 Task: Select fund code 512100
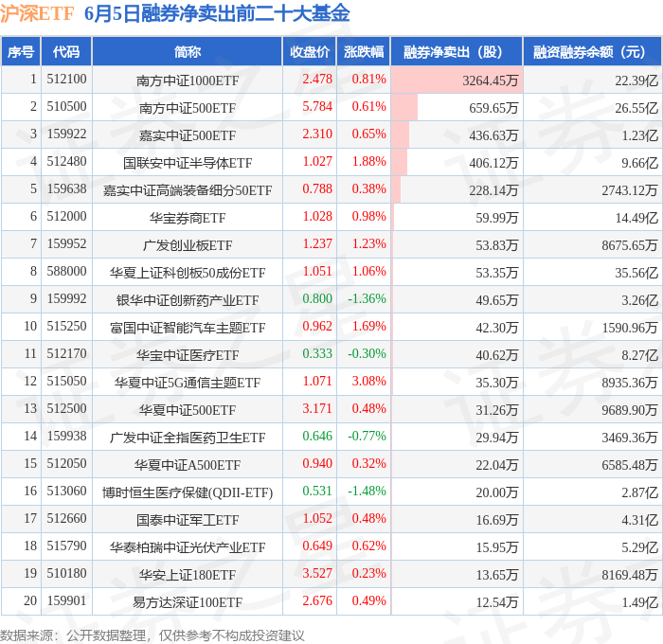coord(66,79)
